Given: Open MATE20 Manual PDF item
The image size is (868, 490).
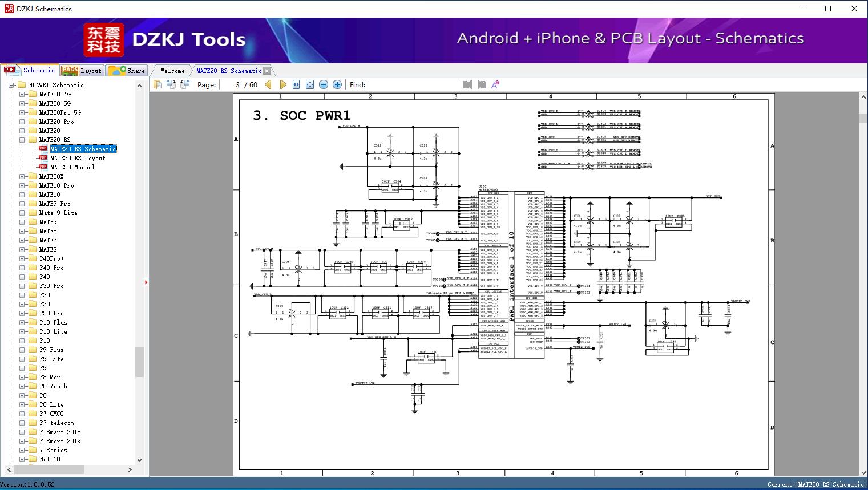Looking at the screenshot, I should coord(72,167).
